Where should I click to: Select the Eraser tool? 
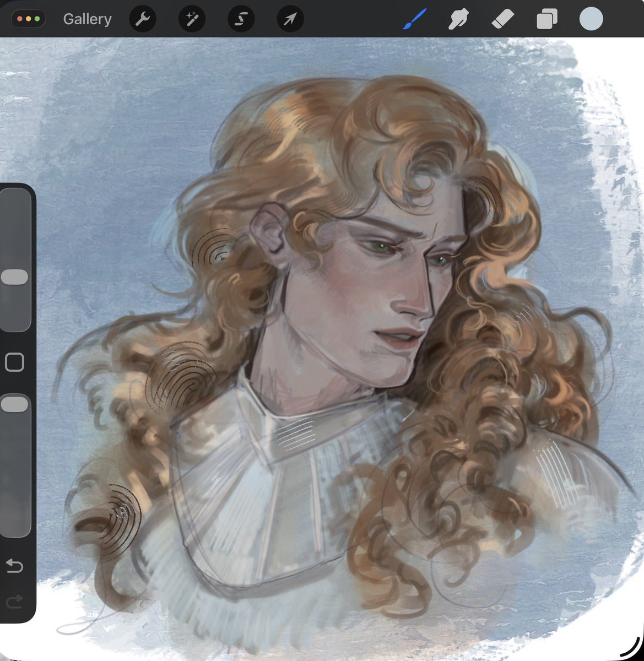pyautogui.click(x=501, y=19)
